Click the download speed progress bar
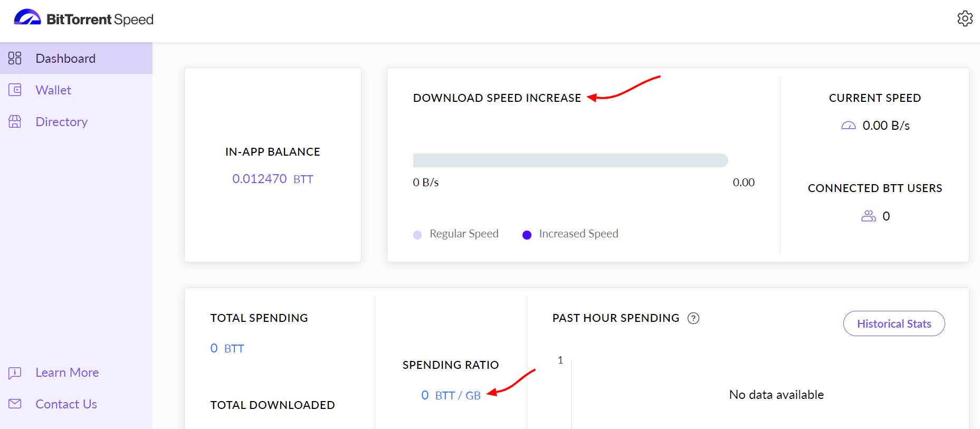This screenshot has height=429, width=980. click(570, 160)
